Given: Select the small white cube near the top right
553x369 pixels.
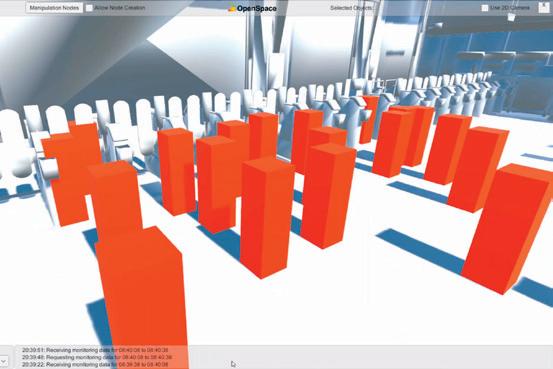Looking at the screenshot, I should (511, 17).
